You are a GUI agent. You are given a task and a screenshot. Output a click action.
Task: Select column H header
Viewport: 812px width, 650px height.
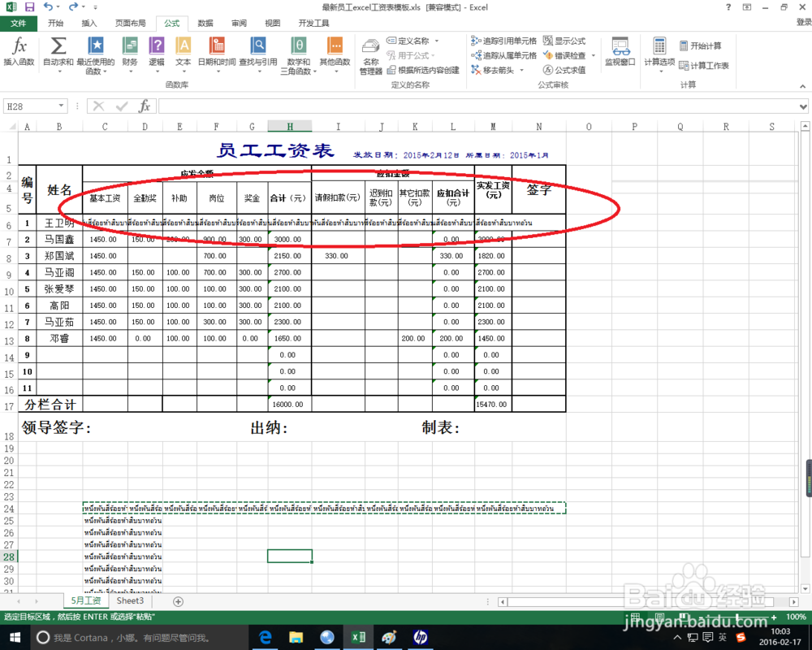point(290,127)
